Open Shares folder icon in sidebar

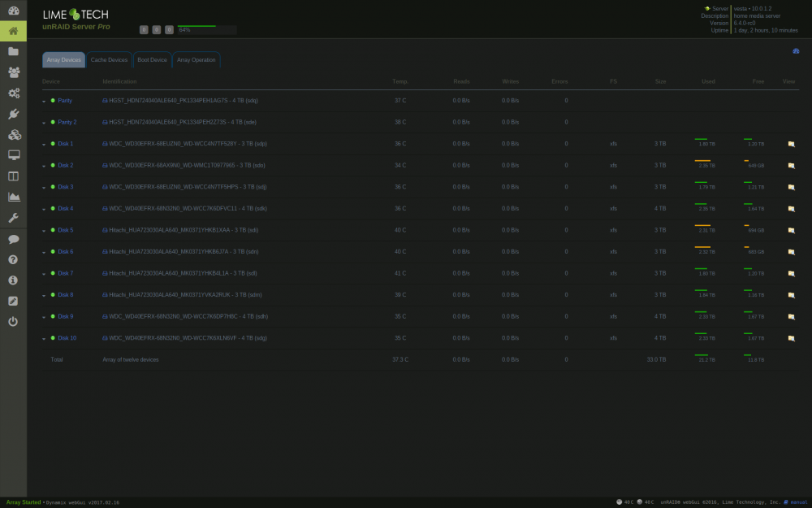[x=14, y=51]
